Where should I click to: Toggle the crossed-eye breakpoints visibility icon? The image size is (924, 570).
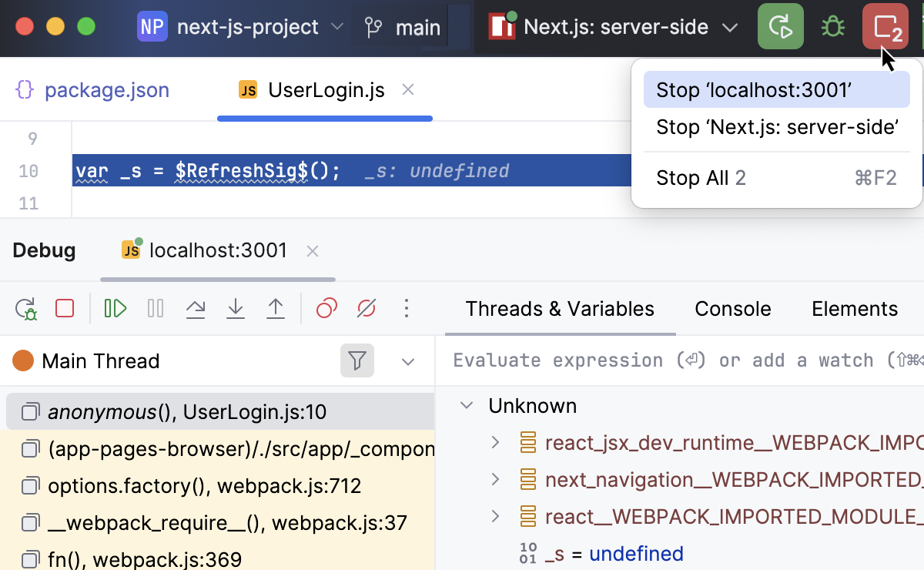click(x=365, y=307)
